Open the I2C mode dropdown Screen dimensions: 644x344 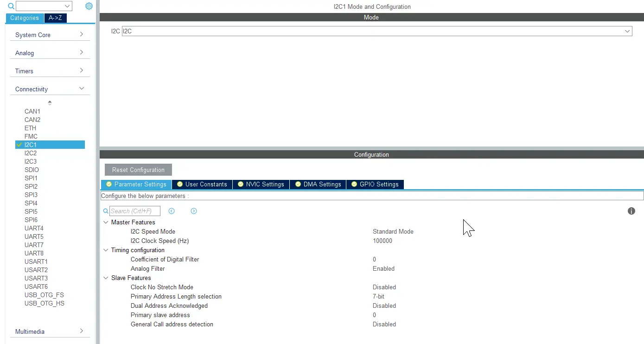click(627, 31)
